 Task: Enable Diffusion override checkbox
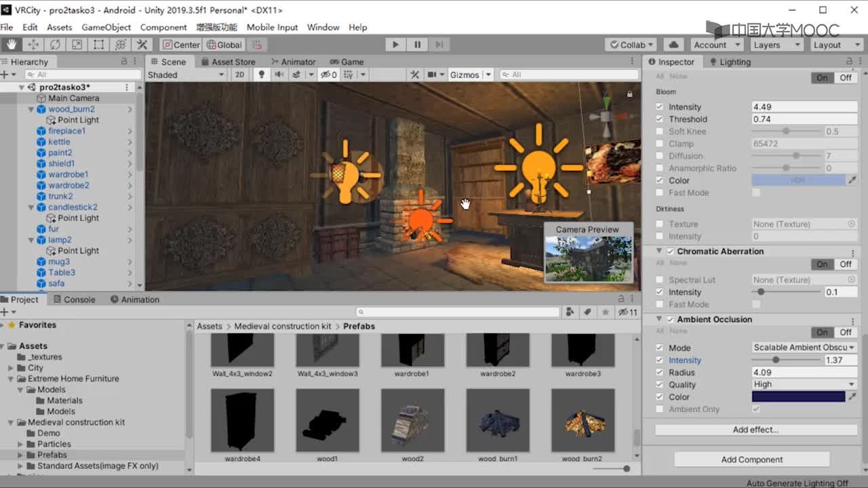tap(660, 156)
